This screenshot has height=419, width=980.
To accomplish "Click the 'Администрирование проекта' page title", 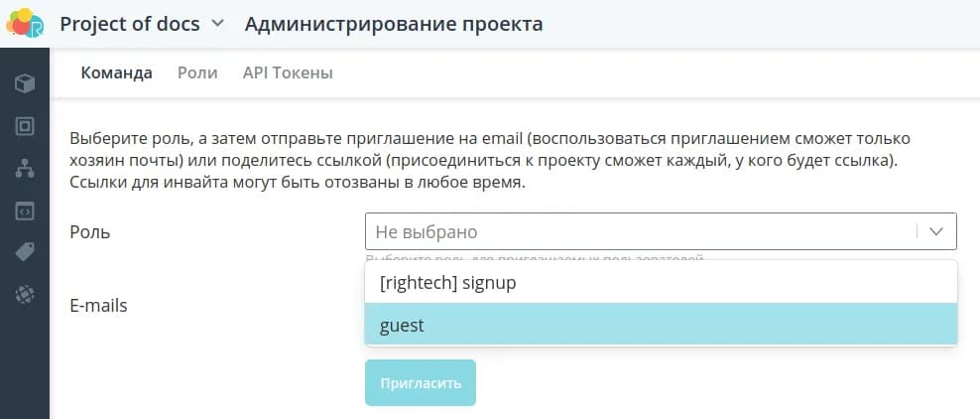I will pyautogui.click(x=394, y=24).
